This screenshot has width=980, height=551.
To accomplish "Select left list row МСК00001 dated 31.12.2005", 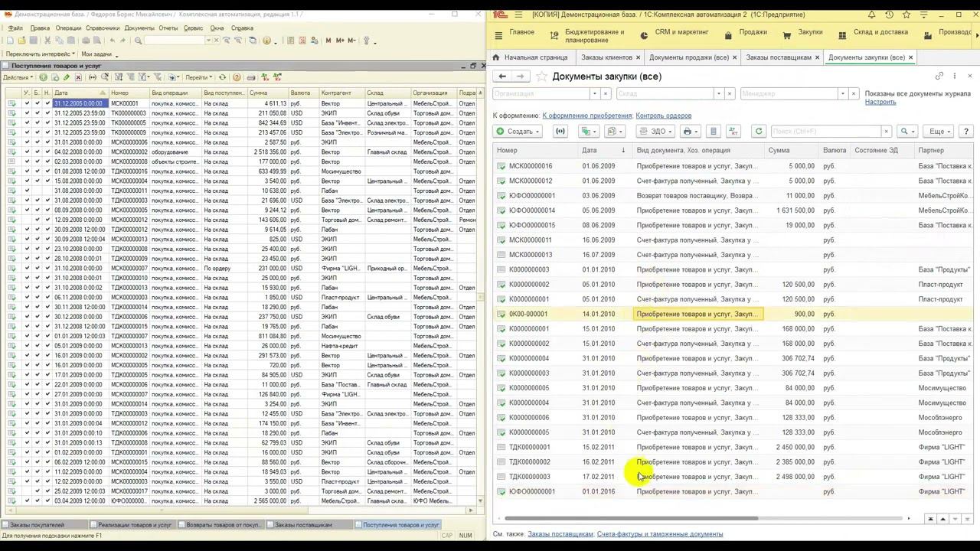I will 242,103.
